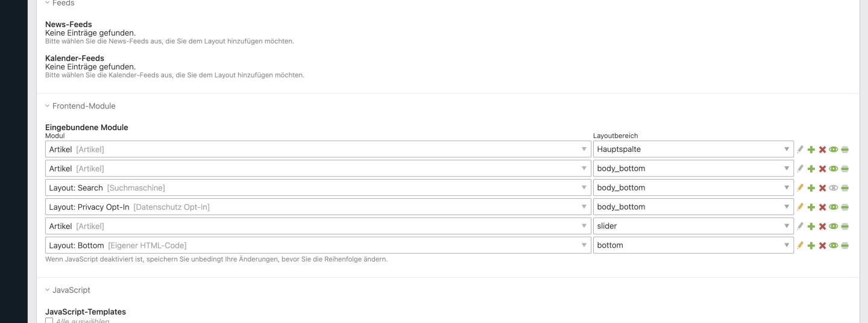This screenshot has width=868, height=323.
Task: Check the 'Alle auswählen' checkbox
Action: 49,321
